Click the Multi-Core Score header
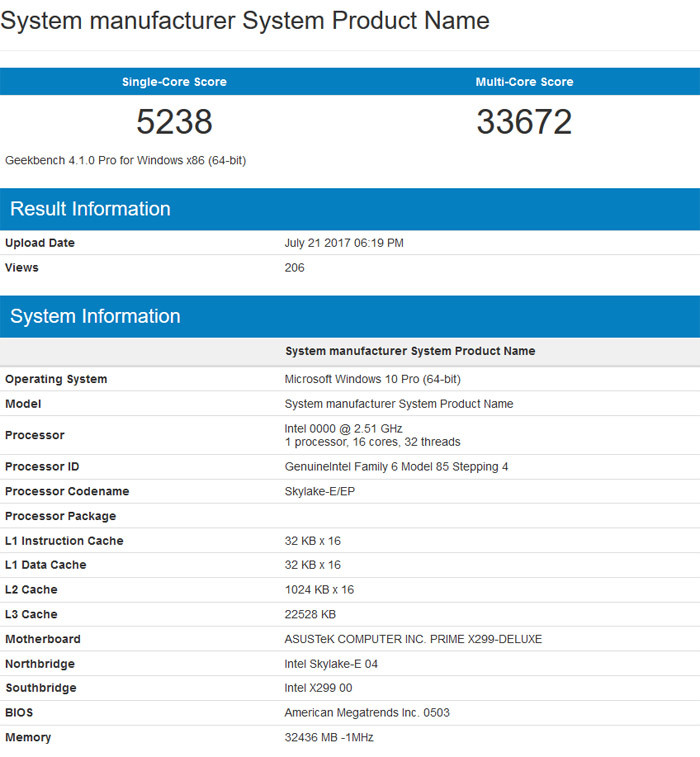Viewport: 700px width, 757px height. pos(524,82)
